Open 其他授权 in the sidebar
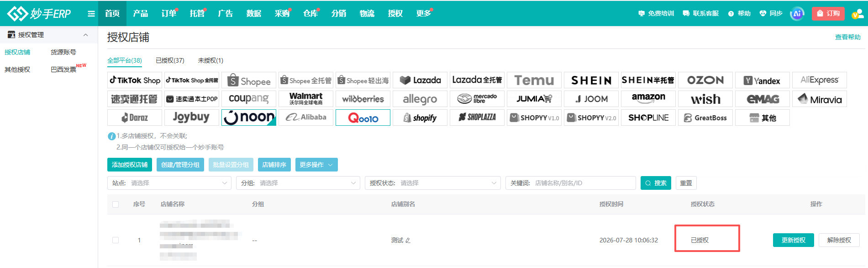868x268 pixels. (x=17, y=70)
